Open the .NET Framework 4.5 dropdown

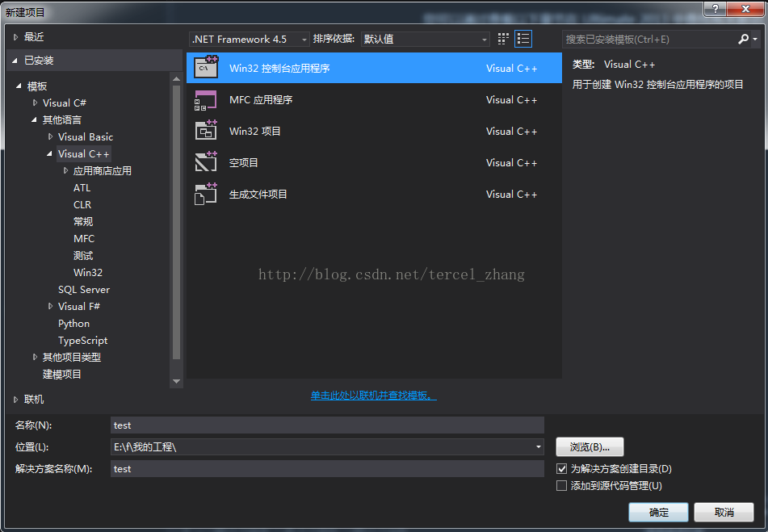point(250,40)
